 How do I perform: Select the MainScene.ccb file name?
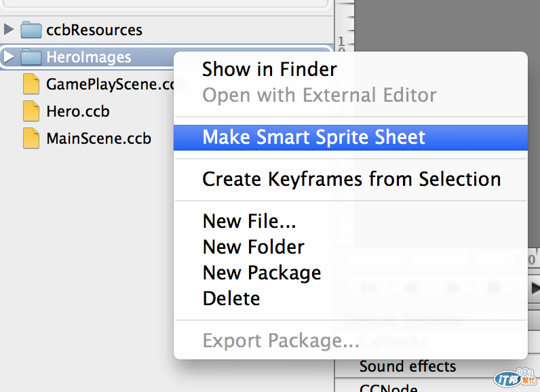tap(98, 138)
